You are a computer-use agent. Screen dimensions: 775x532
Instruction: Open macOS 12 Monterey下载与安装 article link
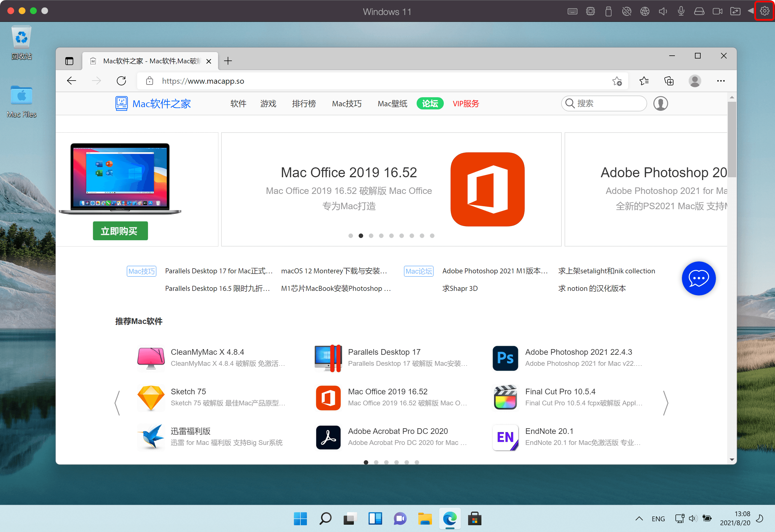(334, 271)
